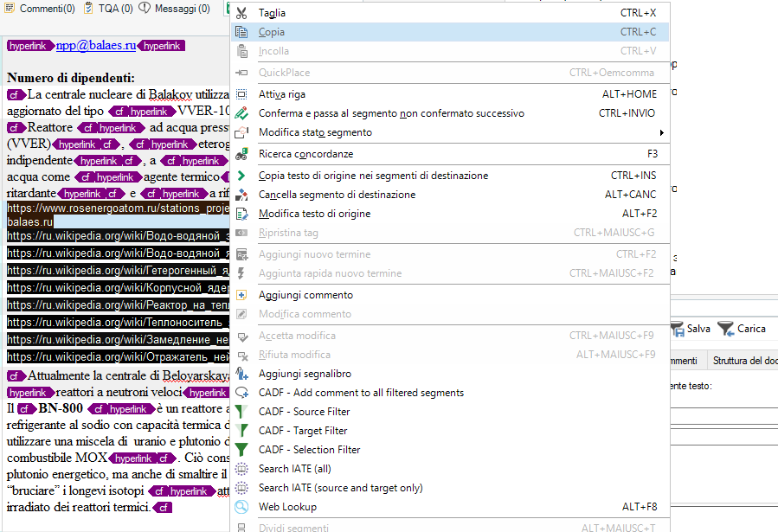Viewport: 778px width, 532px height.
Task: Select Attiva riga menu entry
Action: coord(450,94)
